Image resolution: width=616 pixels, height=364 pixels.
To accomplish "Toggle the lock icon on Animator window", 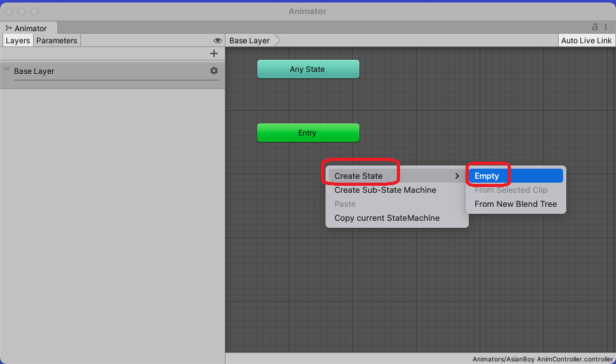I will pos(595,27).
